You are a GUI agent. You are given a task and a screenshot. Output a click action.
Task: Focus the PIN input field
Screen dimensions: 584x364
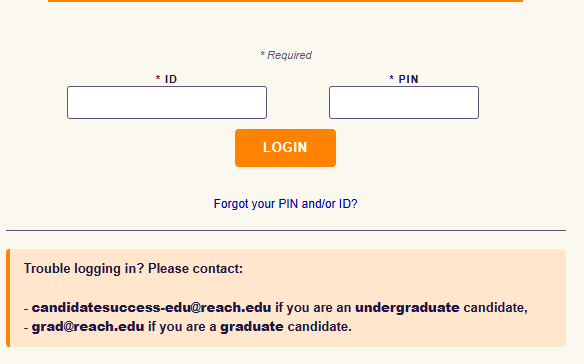click(x=404, y=102)
